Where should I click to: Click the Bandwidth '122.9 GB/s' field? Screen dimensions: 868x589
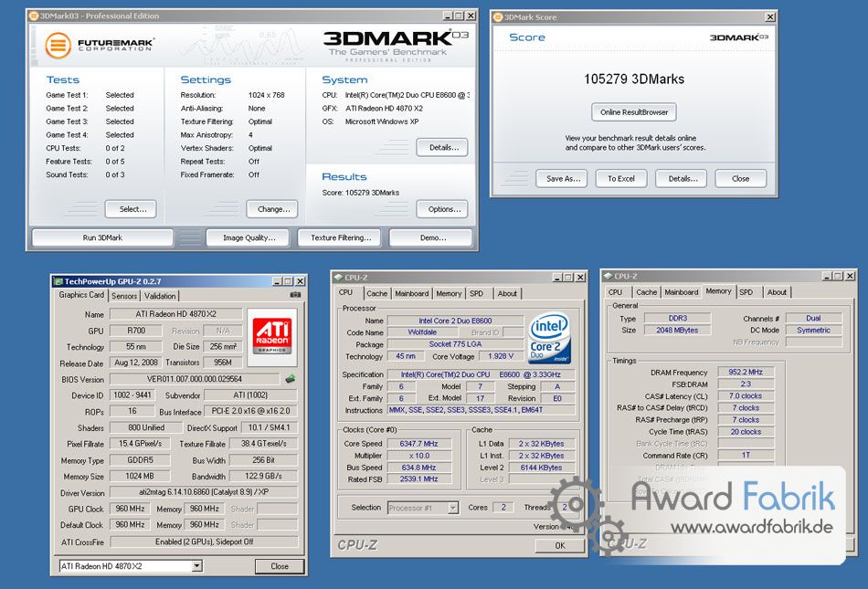263,476
